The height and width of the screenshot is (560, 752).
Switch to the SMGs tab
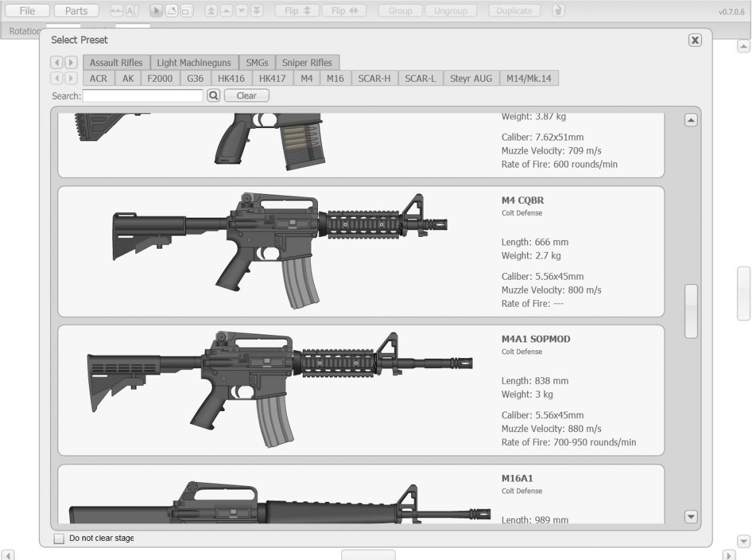[x=257, y=62]
